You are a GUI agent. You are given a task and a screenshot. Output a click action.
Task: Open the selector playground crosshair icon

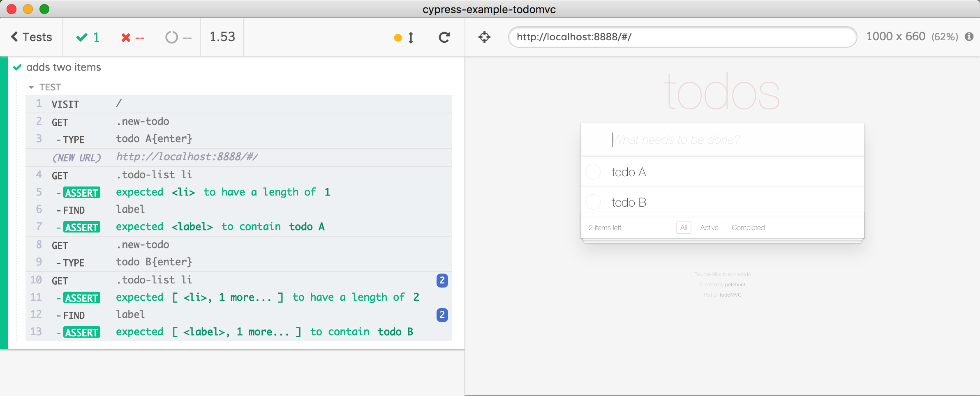click(484, 37)
